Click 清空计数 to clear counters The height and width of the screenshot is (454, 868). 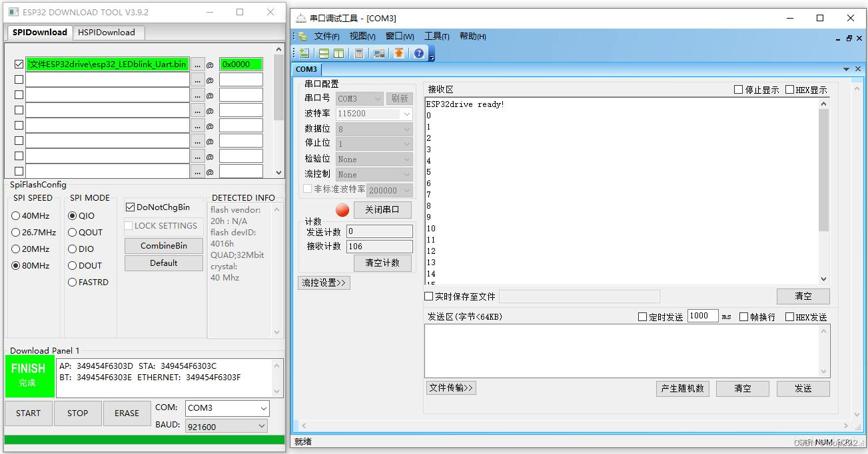pos(382,263)
